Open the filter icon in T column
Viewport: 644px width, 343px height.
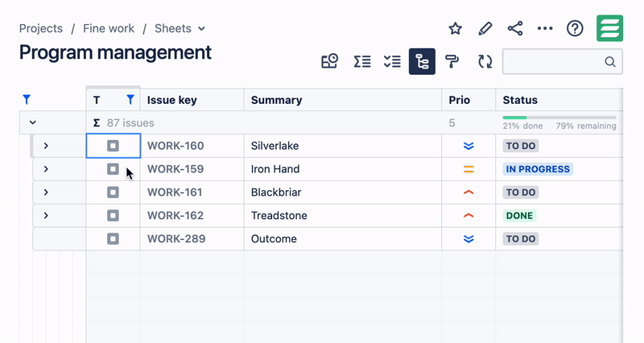tap(130, 99)
